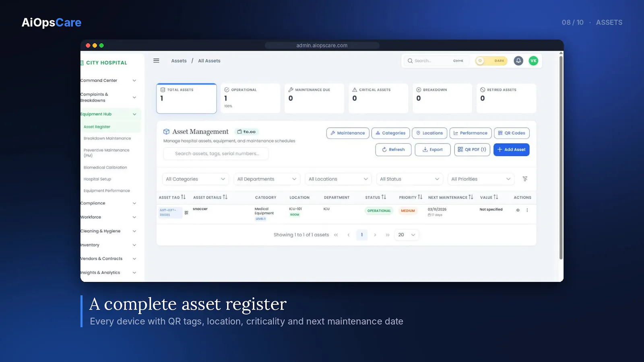Open the All Locations dropdown
Image resolution: width=644 pixels, height=362 pixels.
[x=338, y=179]
